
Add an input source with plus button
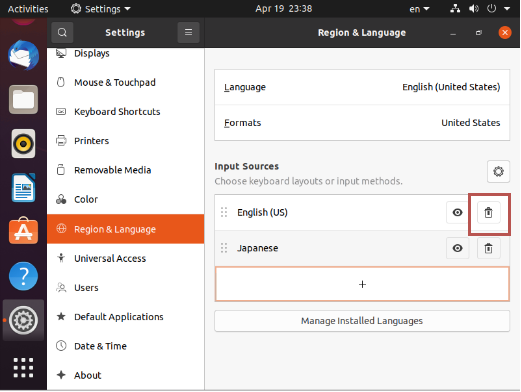(362, 284)
